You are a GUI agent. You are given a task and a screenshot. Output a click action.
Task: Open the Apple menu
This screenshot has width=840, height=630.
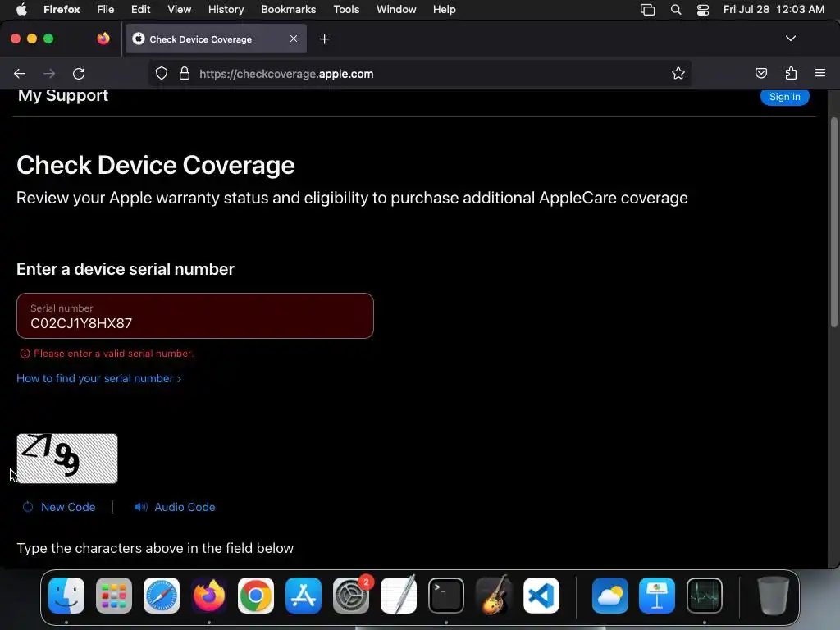coord(21,10)
